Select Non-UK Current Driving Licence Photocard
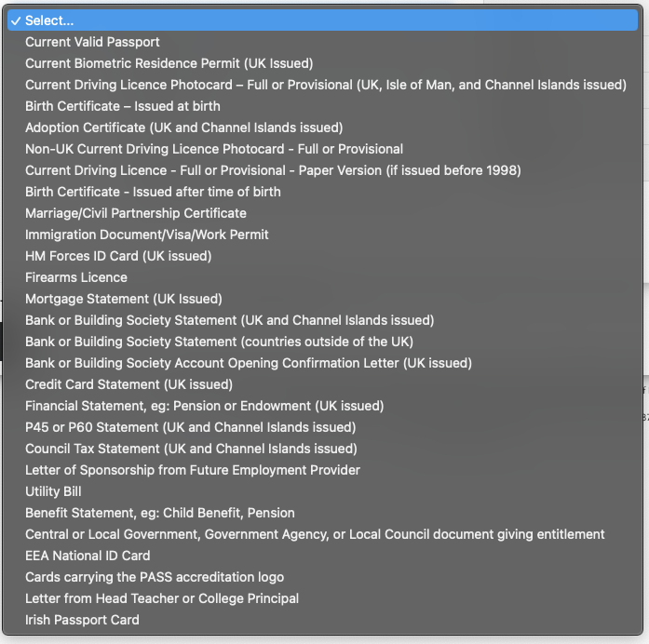This screenshot has width=649, height=644. click(214, 149)
